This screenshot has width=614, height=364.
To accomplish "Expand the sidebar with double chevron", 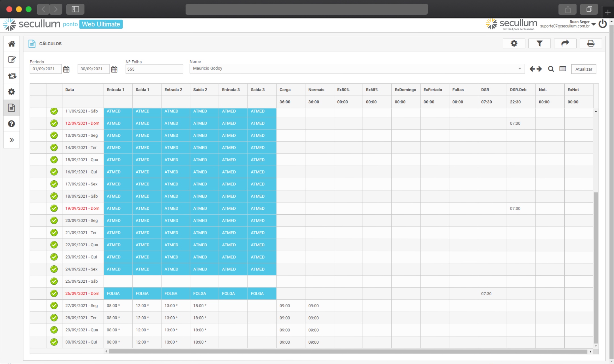I will (x=12, y=140).
